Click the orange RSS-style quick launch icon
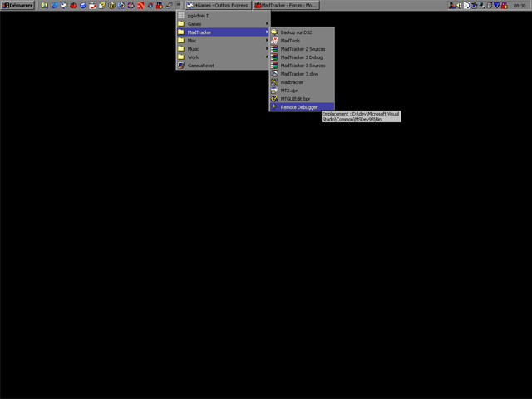Viewport: 532px width, 399px height. pos(140,6)
